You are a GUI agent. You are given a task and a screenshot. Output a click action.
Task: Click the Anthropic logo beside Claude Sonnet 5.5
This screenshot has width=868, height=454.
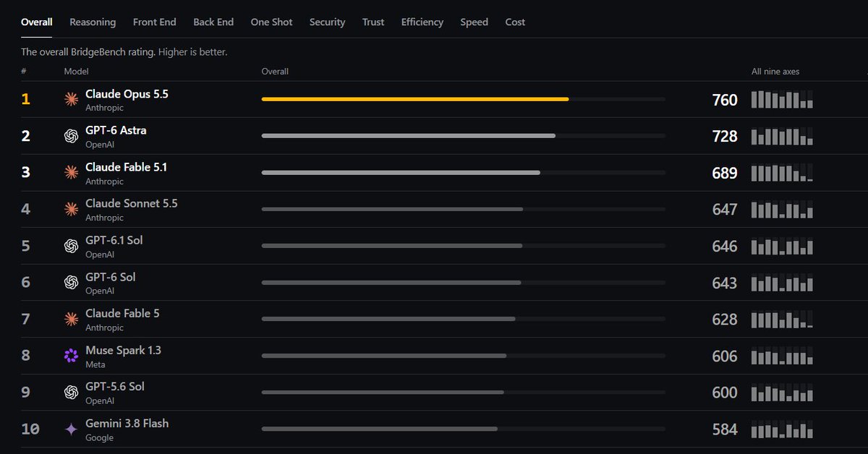(x=71, y=209)
